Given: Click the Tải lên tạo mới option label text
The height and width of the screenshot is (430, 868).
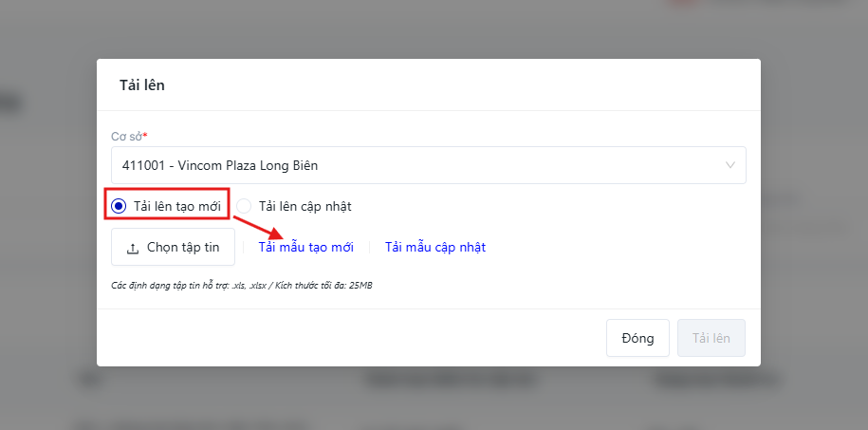Looking at the screenshot, I should (176, 206).
